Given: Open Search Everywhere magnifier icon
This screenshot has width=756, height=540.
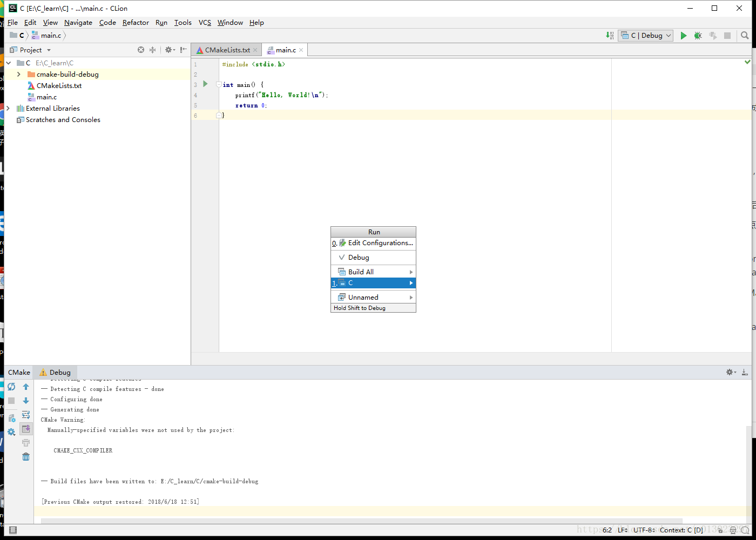Looking at the screenshot, I should [x=745, y=36].
